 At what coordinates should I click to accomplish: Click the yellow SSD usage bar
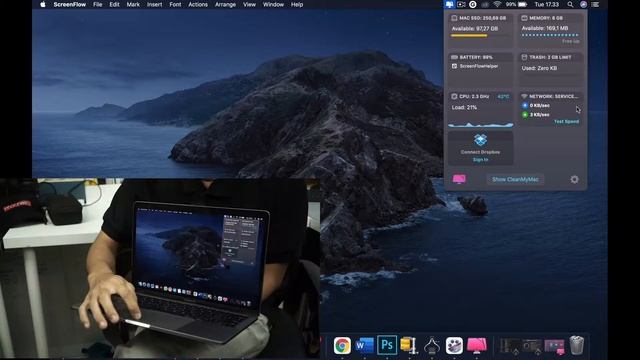469,36
